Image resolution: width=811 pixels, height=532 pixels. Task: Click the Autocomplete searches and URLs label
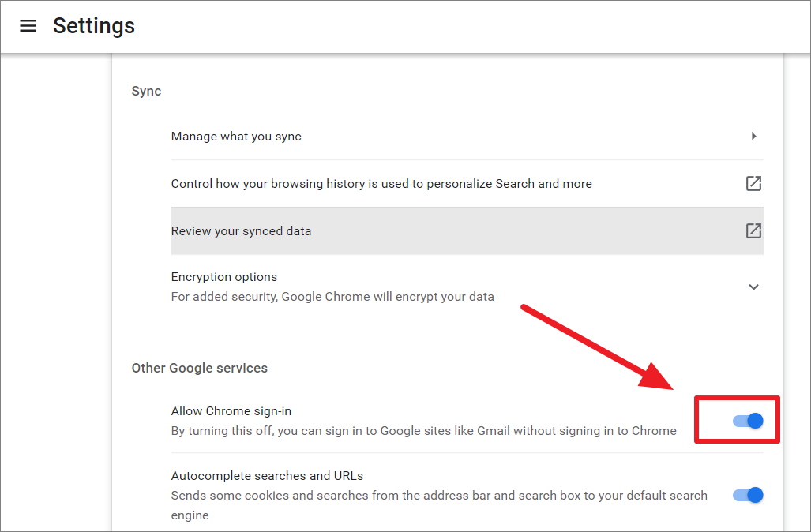[x=267, y=476]
